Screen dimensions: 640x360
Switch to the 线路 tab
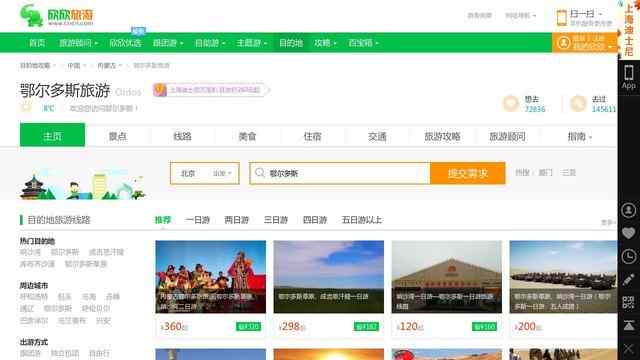[x=182, y=136]
